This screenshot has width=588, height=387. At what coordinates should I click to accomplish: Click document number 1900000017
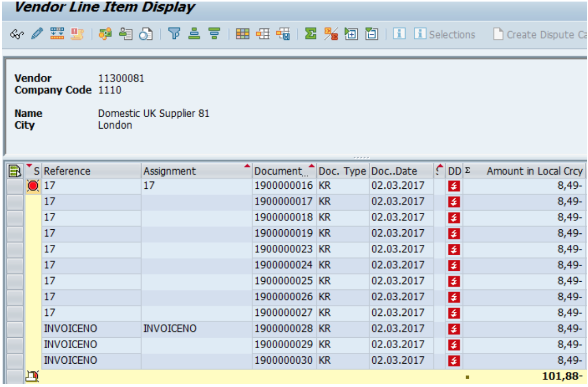tap(284, 201)
